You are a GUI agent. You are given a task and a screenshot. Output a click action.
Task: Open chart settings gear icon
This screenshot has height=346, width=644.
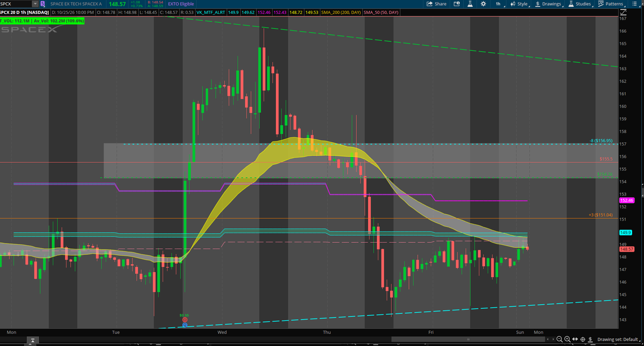coord(483,4)
